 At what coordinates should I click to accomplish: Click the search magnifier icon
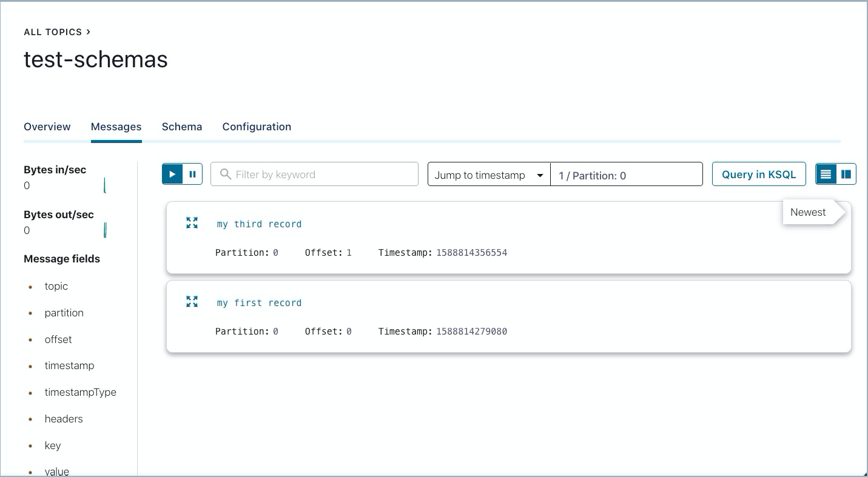(x=226, y=175)
